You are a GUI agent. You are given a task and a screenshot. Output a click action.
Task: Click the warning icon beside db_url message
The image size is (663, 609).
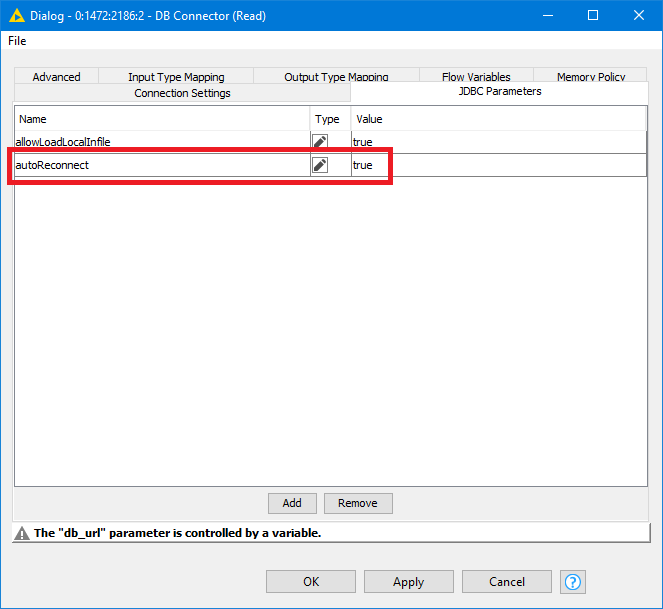[x=22, y=533]
